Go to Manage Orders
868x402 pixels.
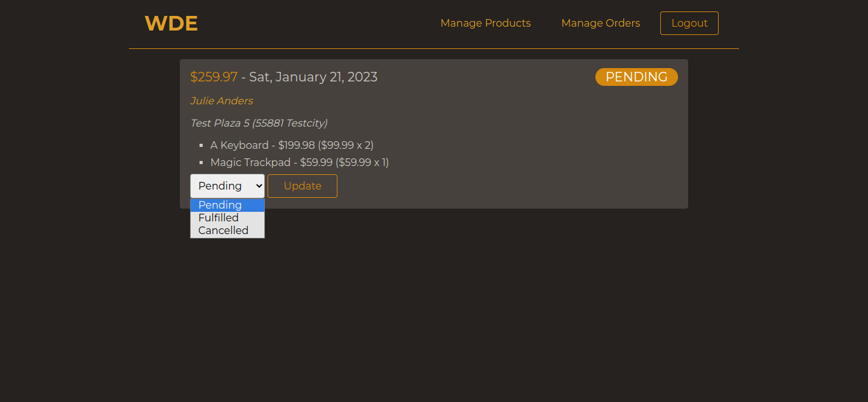pos(600,23)
